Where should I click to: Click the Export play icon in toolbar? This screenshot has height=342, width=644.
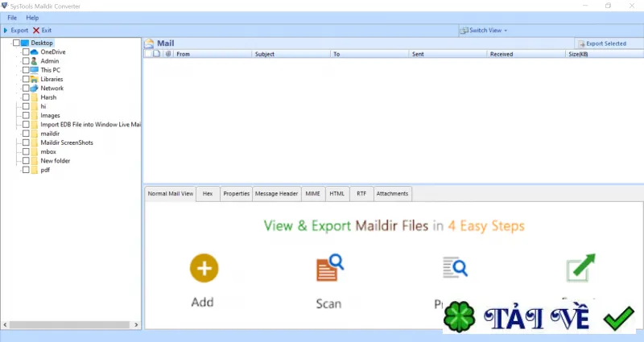(x=6, y=31)
